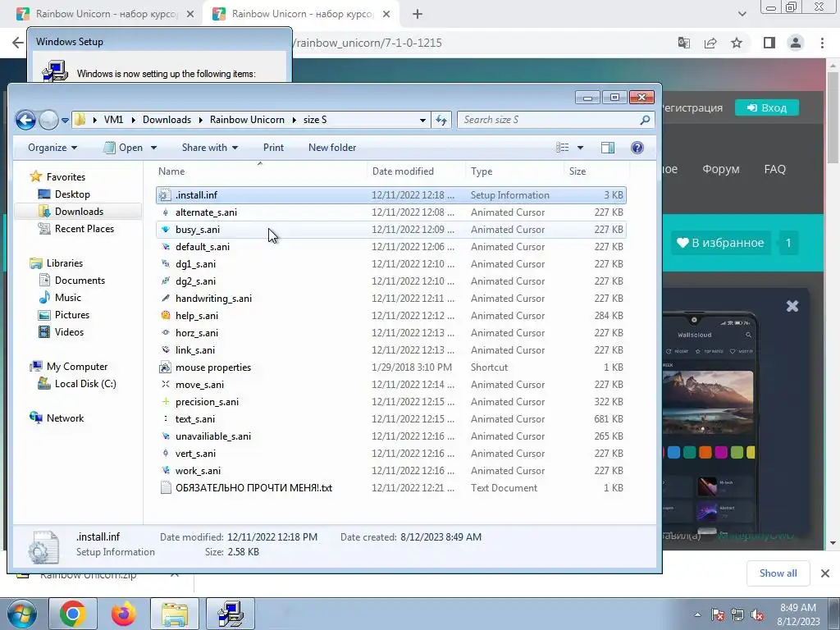Click the New folder button
The height and width of the screenshot is (630, 840).
pos(332,148)
